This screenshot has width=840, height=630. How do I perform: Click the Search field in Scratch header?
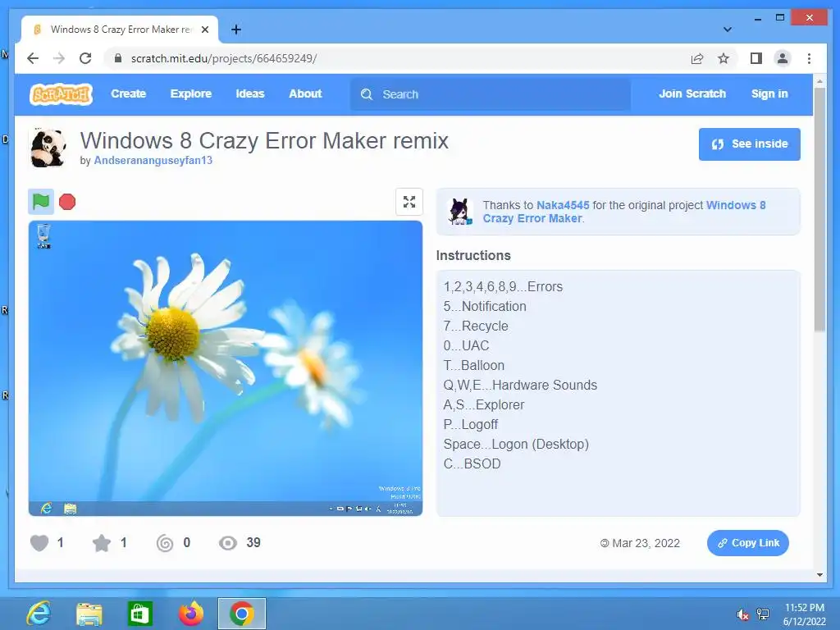(x=491, y=94)
